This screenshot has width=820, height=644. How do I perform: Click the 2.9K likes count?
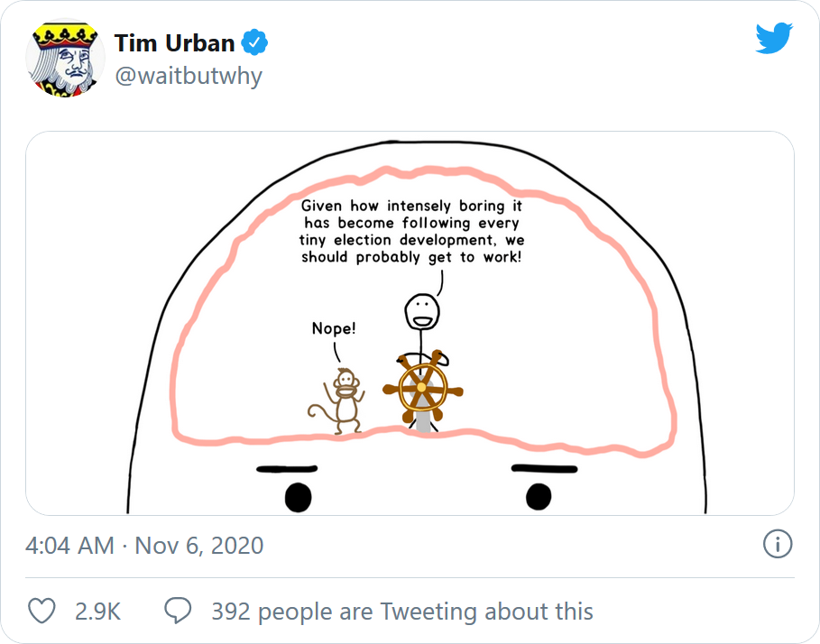(x=97, y=611)
